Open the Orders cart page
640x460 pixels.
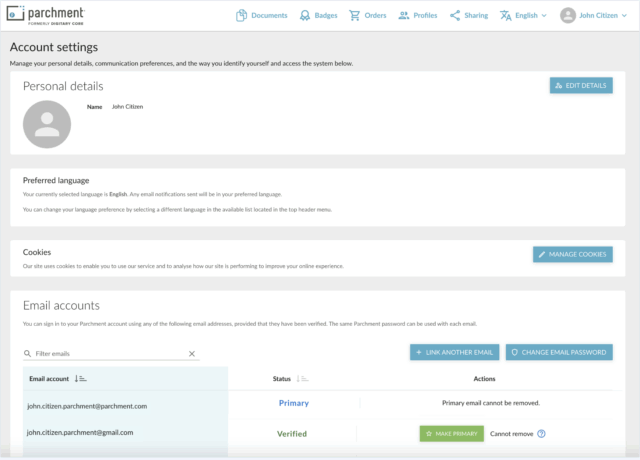click(367, 15)
